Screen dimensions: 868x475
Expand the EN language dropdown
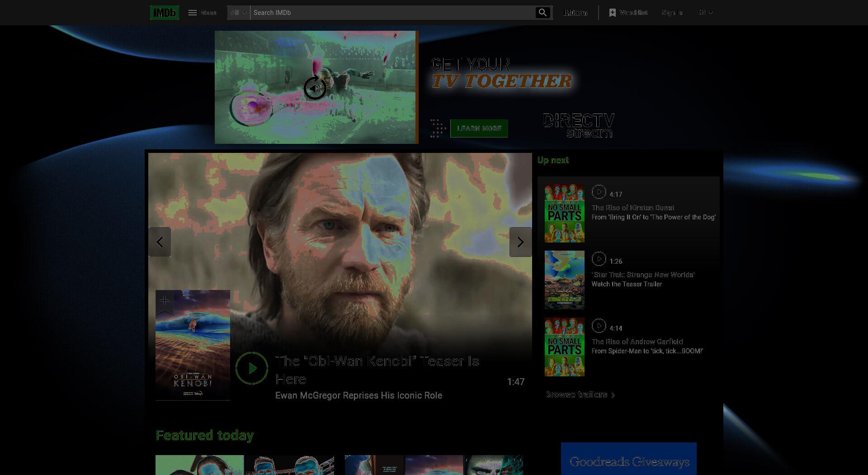coord(705,13)
